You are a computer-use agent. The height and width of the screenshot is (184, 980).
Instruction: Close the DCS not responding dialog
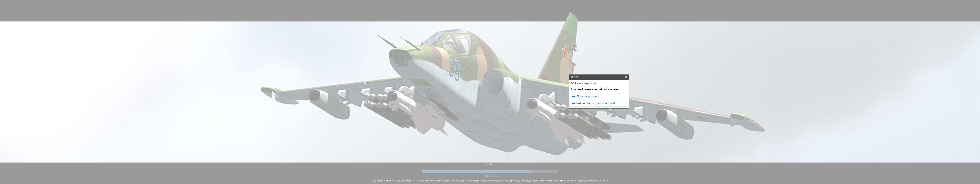[626, 77]
